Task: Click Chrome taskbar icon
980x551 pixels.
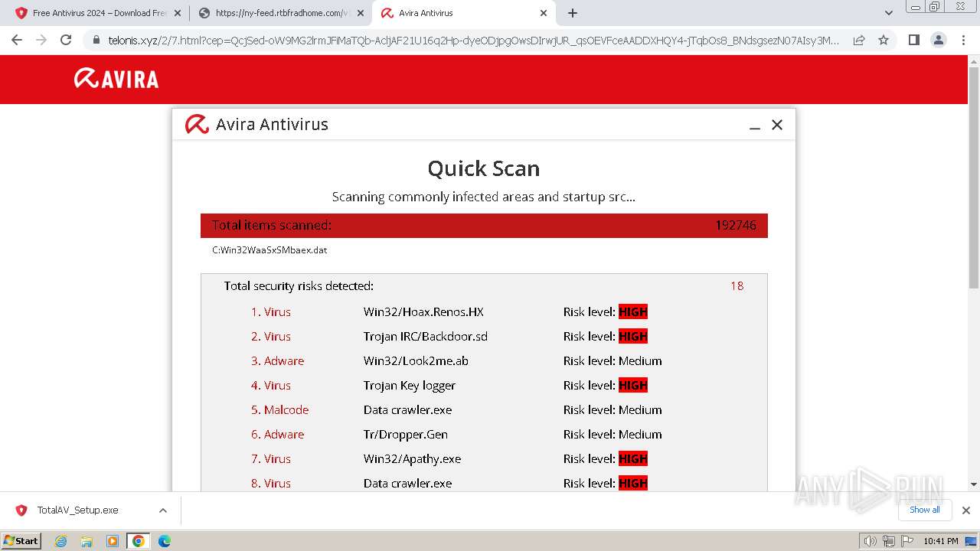Action: pos(138,541)
